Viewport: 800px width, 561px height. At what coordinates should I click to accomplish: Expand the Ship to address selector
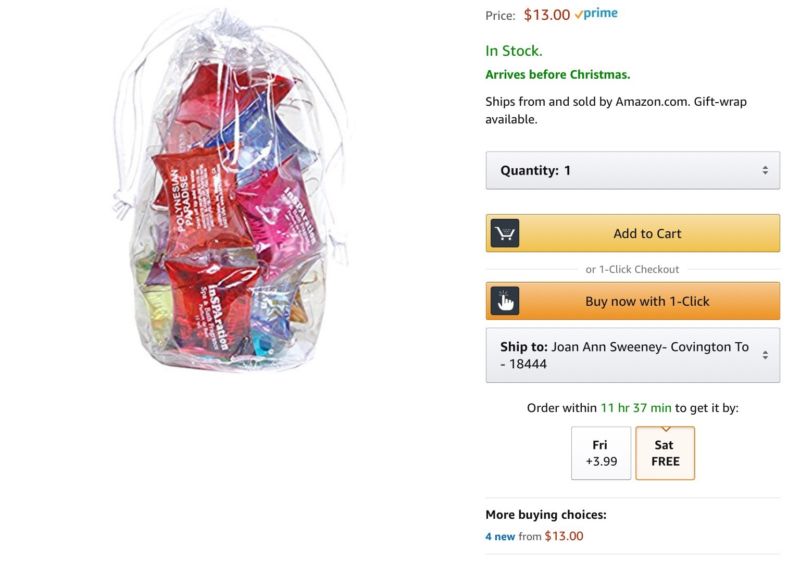point(633,355)
